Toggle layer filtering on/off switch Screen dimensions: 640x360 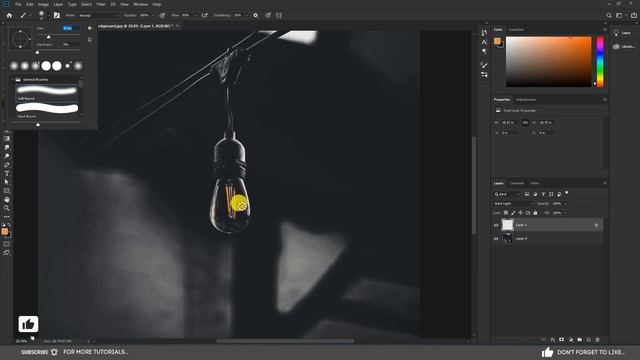(567, 193)
